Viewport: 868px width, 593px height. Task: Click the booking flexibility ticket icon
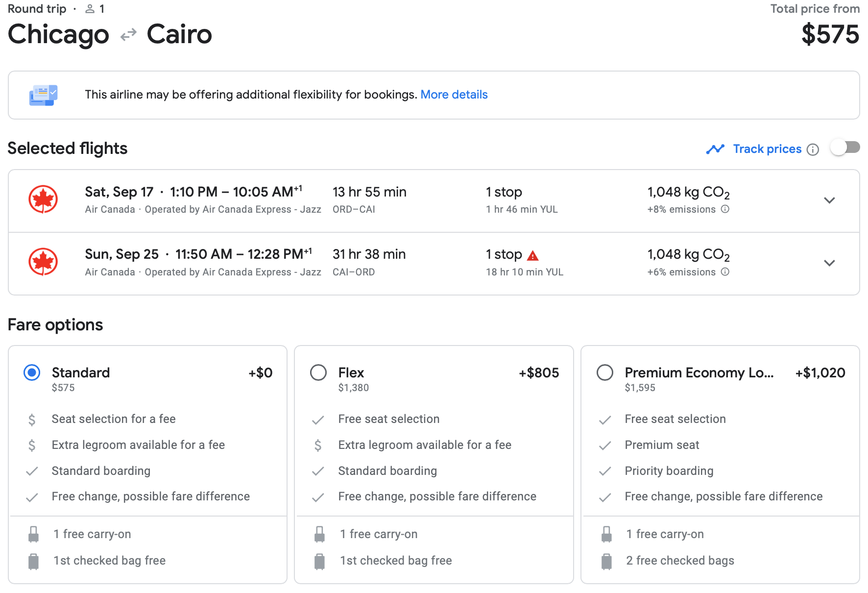pyautogui.click(x=43, y=95)
